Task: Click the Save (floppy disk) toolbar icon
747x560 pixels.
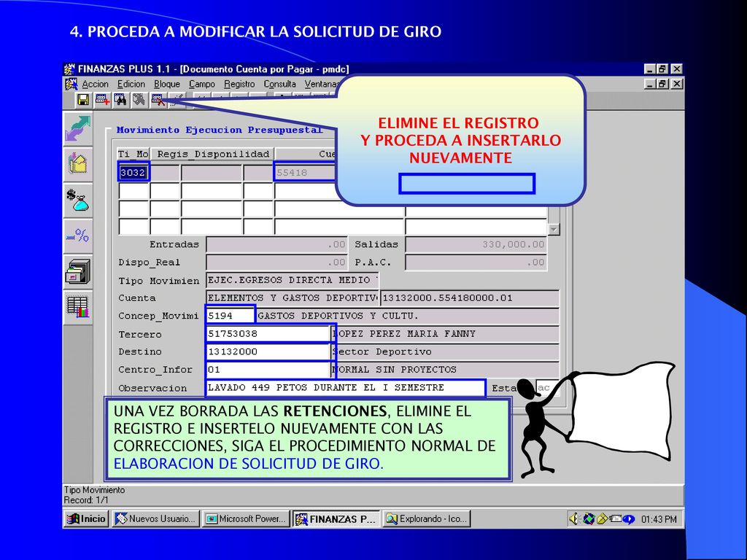Action: pos(83,99)
